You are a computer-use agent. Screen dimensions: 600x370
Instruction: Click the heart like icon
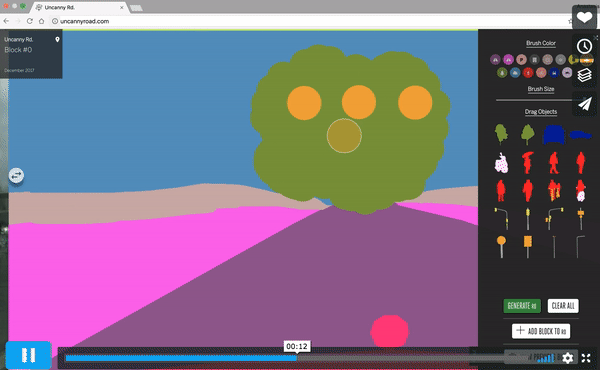[584, 18]
